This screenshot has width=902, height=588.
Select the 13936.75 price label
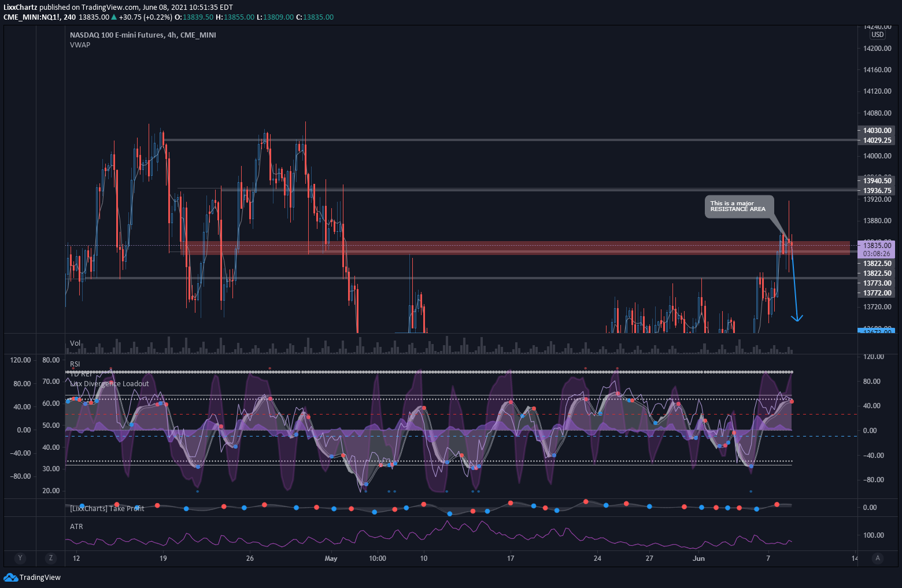pyautogui.click(x=877, y=191)
